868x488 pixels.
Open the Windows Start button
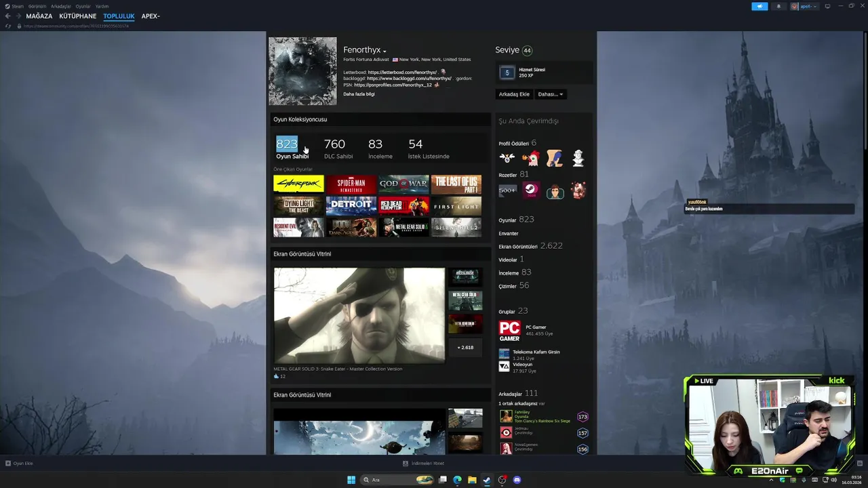(351, 480)
